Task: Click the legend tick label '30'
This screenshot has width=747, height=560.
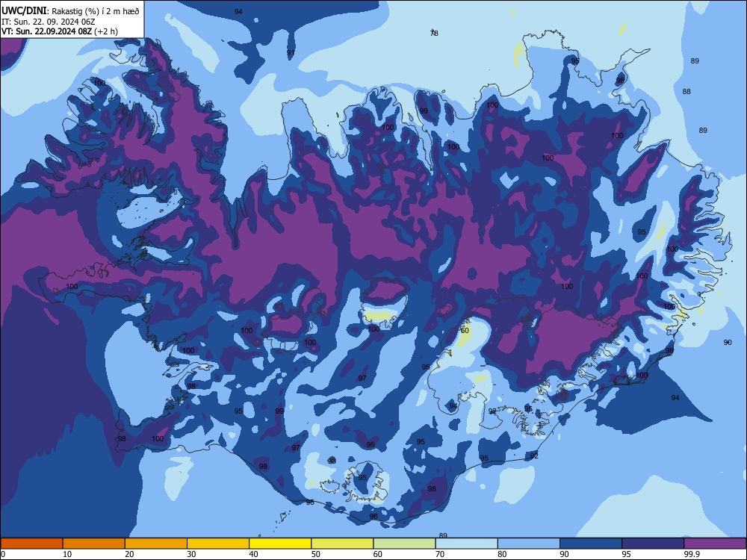Action: (x=191, y=554)
